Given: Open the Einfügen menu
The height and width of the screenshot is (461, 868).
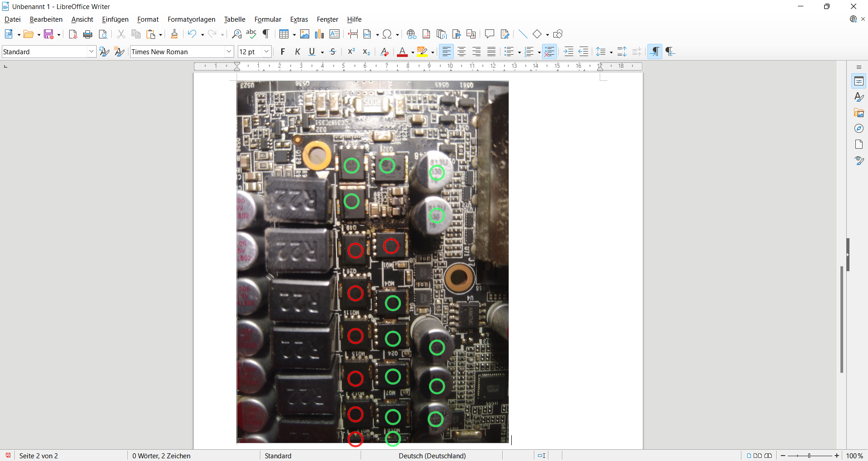Looking at the screenshot, I should point(115,19).
